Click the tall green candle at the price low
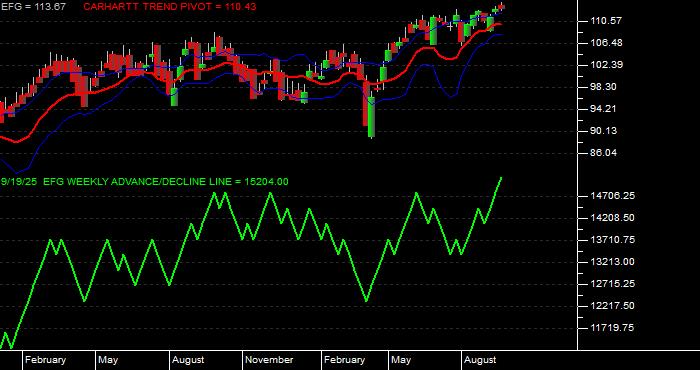 click(371, 116)
